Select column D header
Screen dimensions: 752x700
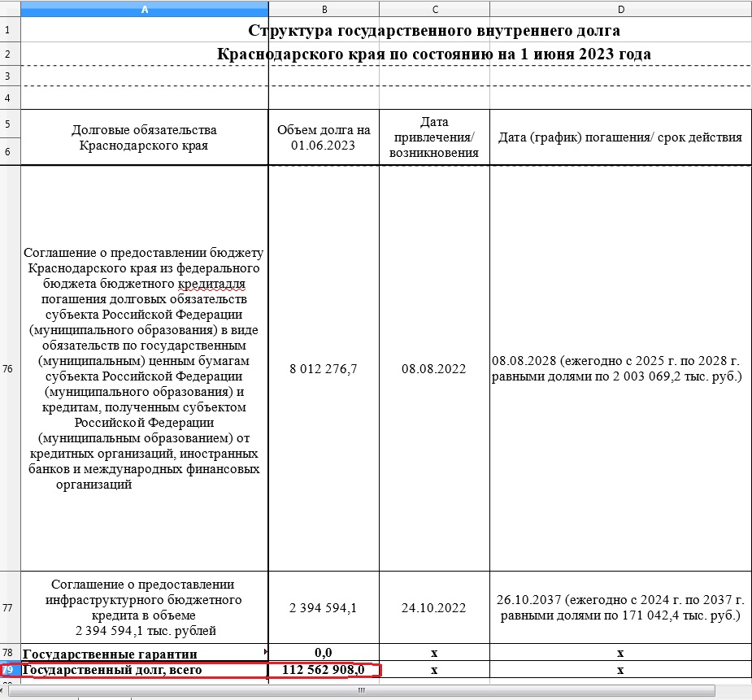[620, 9]
